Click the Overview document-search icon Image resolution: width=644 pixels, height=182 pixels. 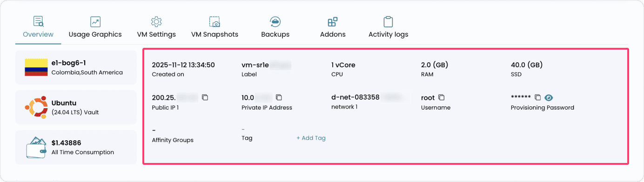pyautogui.click(x=38, y=21)
